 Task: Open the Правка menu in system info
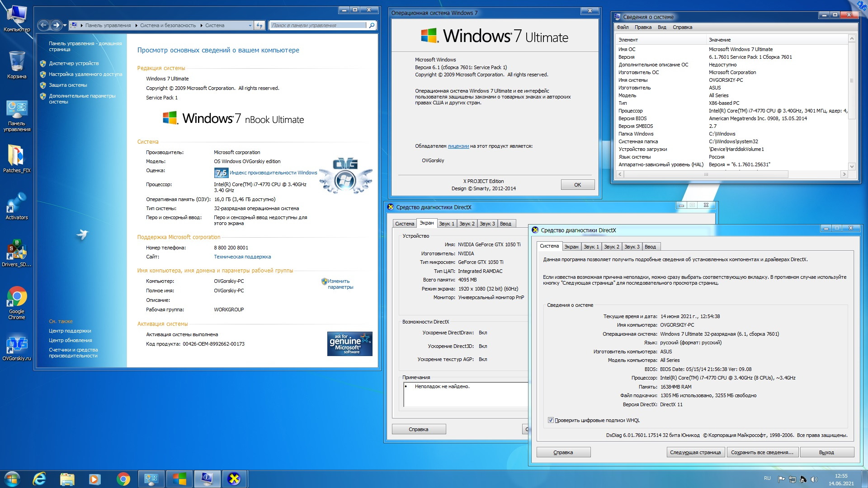642,27
